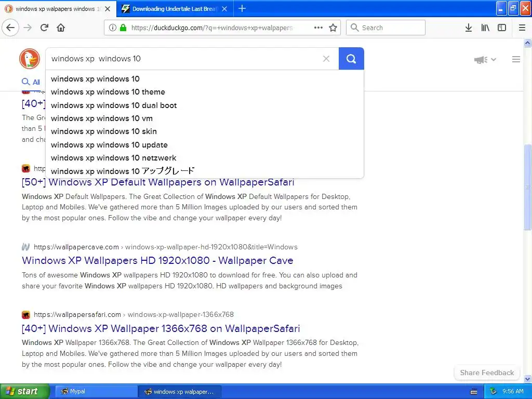Open the DuckDuckGo side menu icon
532x399 pixels.
coord(516,59)
